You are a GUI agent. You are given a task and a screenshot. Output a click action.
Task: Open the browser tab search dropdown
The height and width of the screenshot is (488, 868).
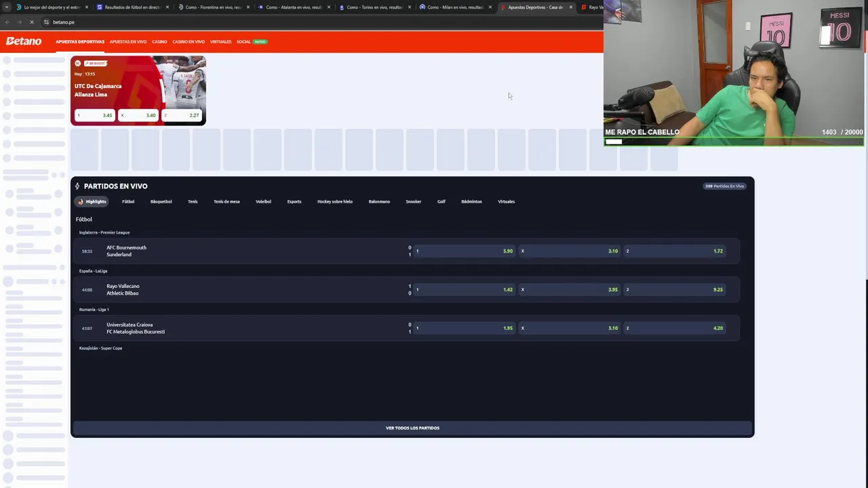(6, 7)
